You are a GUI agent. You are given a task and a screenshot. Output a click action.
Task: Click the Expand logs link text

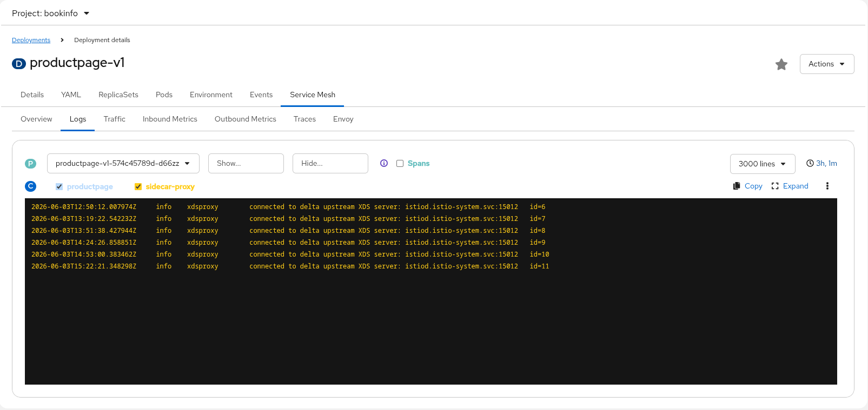coord(796,186)
